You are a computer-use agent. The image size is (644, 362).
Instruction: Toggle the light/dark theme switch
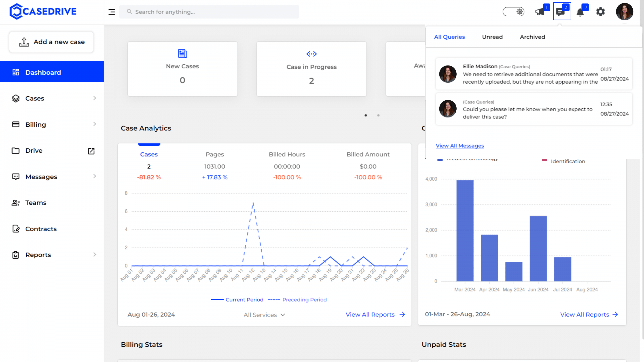(513, 12)
